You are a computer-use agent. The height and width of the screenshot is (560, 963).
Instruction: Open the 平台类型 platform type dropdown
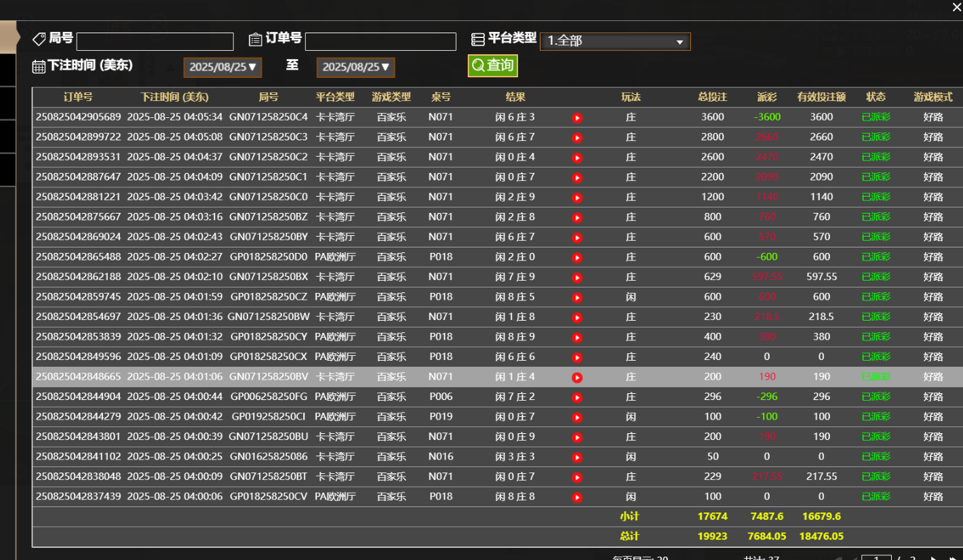click(x=615, y=41)
